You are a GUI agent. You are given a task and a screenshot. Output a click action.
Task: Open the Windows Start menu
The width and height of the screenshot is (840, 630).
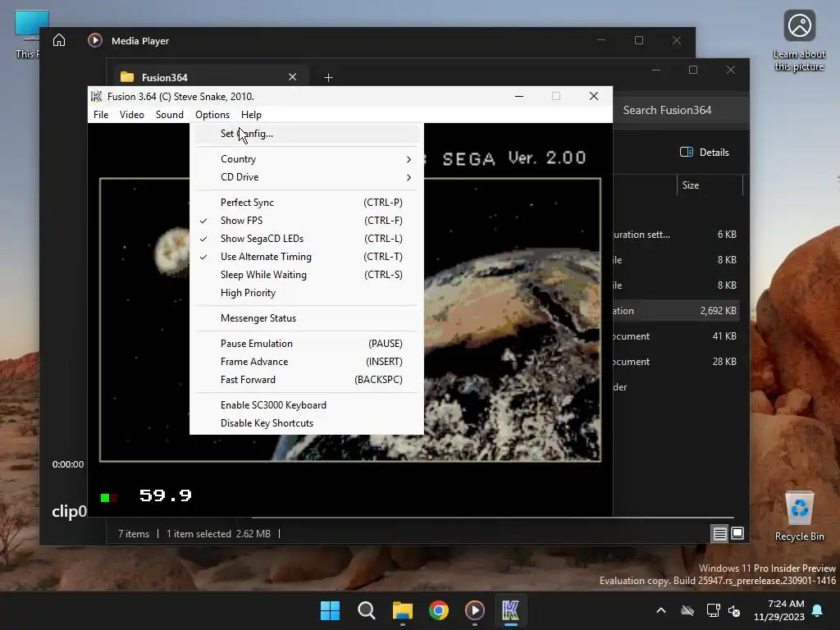(x=330, y=610)
